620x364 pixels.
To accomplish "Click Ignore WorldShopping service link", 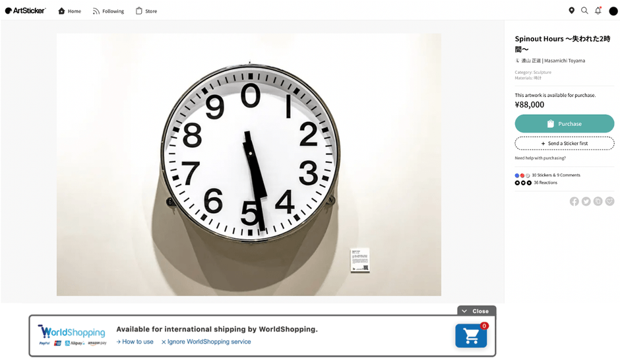I will (x=206, y=342).
